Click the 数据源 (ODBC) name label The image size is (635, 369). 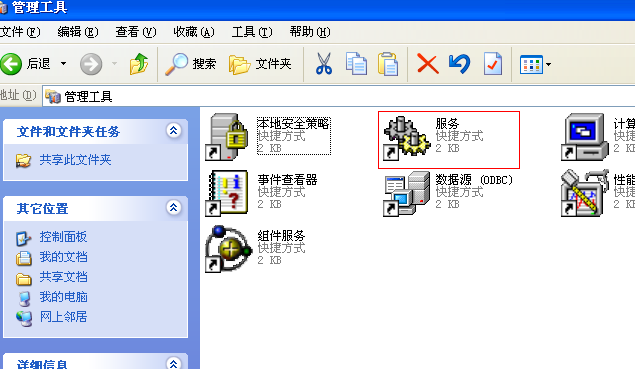(474, 179)
